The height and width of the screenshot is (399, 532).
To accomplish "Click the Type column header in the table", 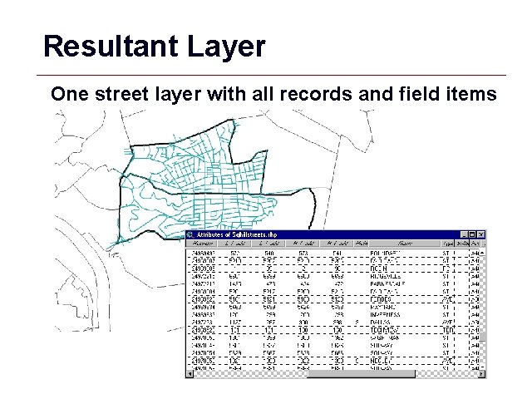I will click(448, 244).
